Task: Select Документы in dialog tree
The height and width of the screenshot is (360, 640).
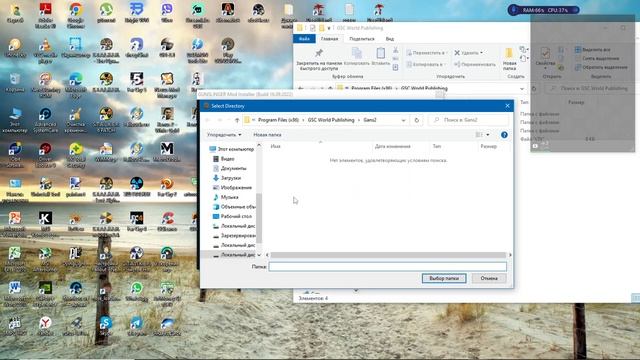Action: (x=230, y=168)
